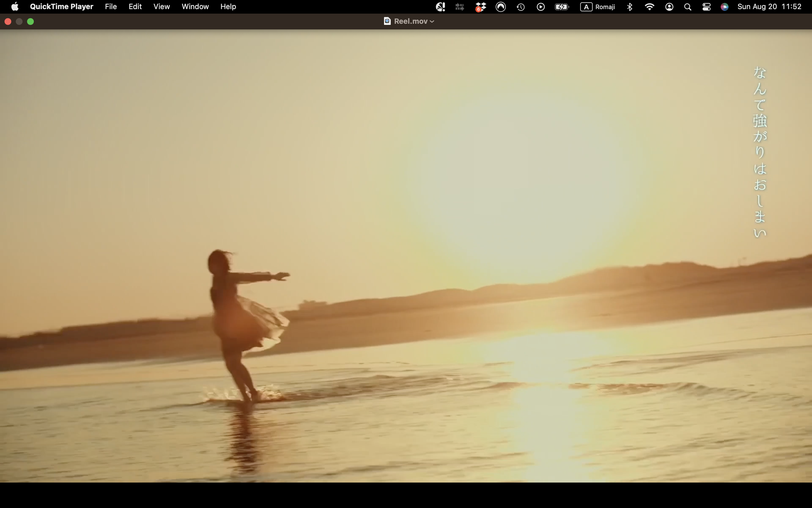Click the circled mountain menu bar icon

tap(501, 7)
